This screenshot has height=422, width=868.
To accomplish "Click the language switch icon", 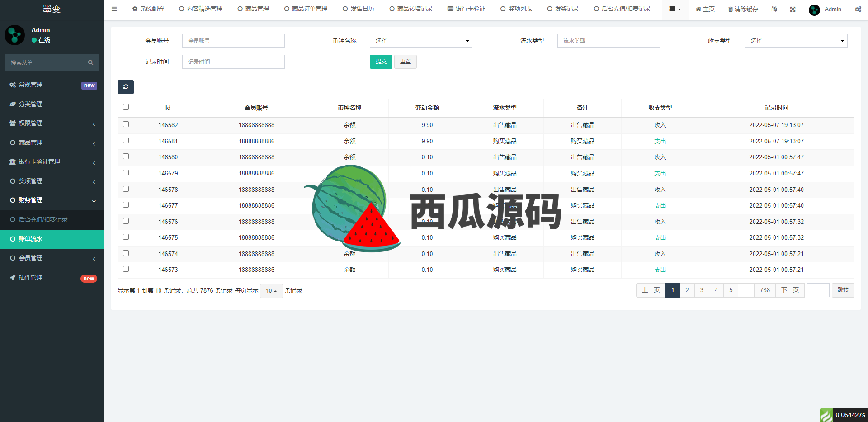I will [x=774, y=9].
